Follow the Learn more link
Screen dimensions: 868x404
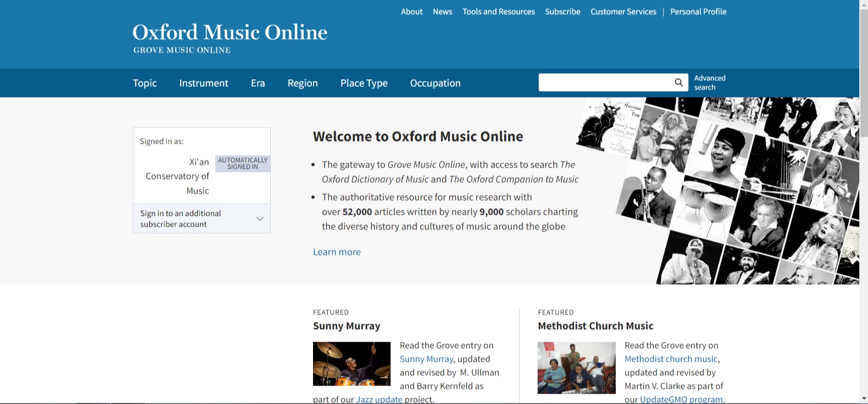pos(336,252)
